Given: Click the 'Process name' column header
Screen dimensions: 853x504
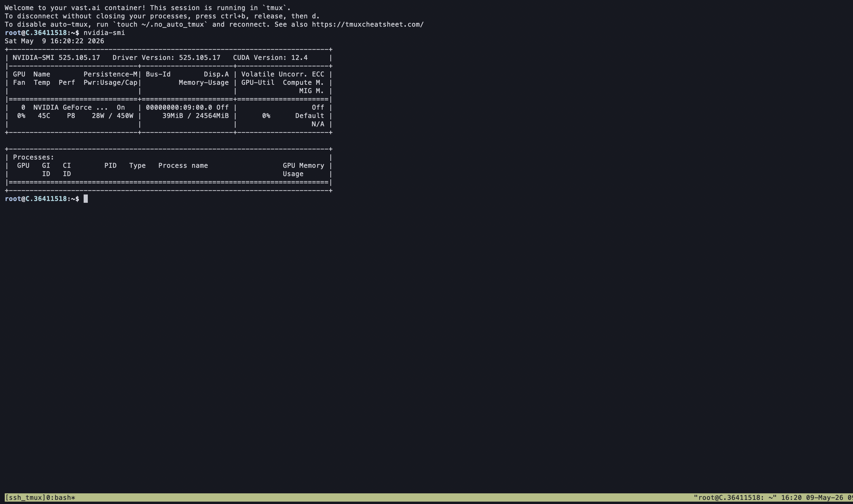Looking at the screenshot, I should tap(183, 166).
